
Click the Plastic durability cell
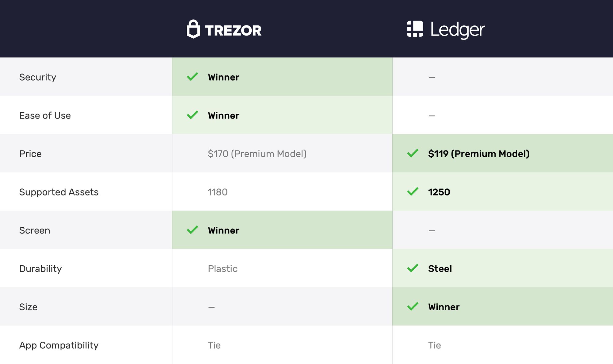(x=223, y=269)
